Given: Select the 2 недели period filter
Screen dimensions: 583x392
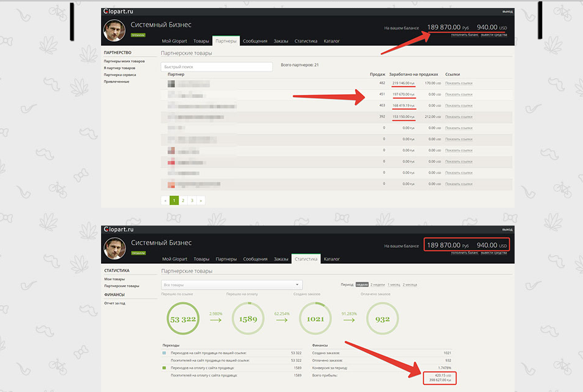Looking at the screenshot, I should pyautogui.click(x=377, y=285).
